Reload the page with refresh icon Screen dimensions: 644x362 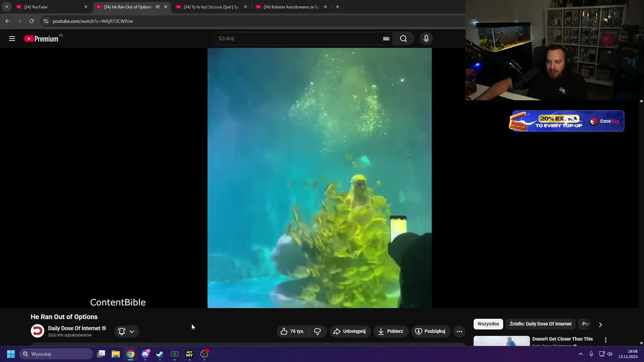31,21
